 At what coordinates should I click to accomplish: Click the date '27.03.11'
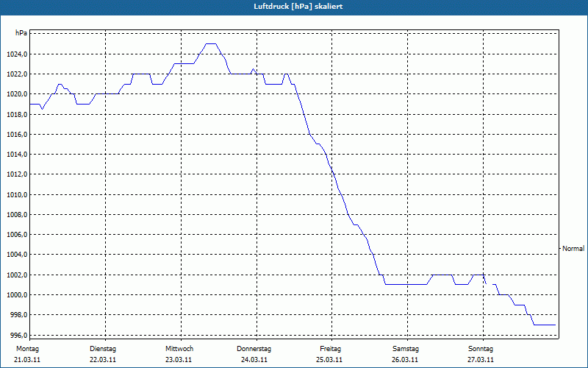tap(481, 360)
